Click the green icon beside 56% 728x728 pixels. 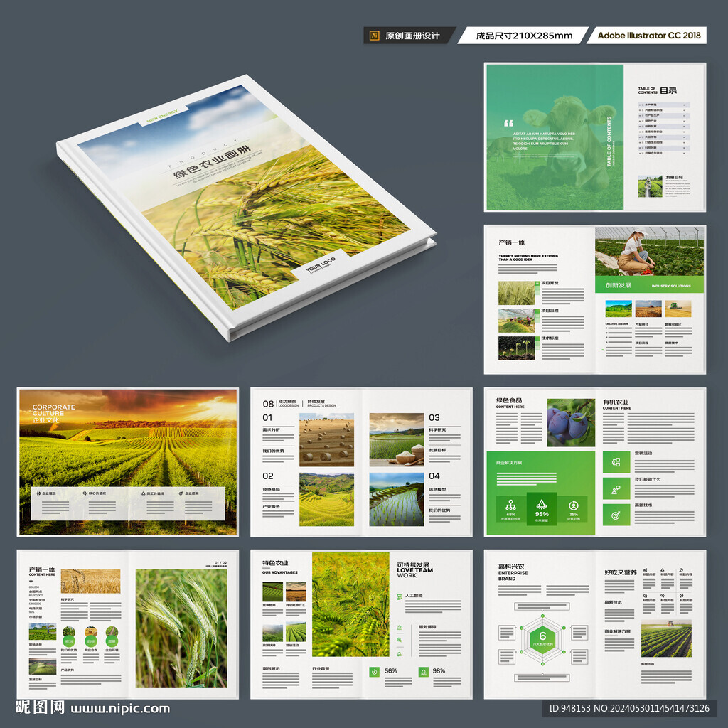(x=374, y=671)
